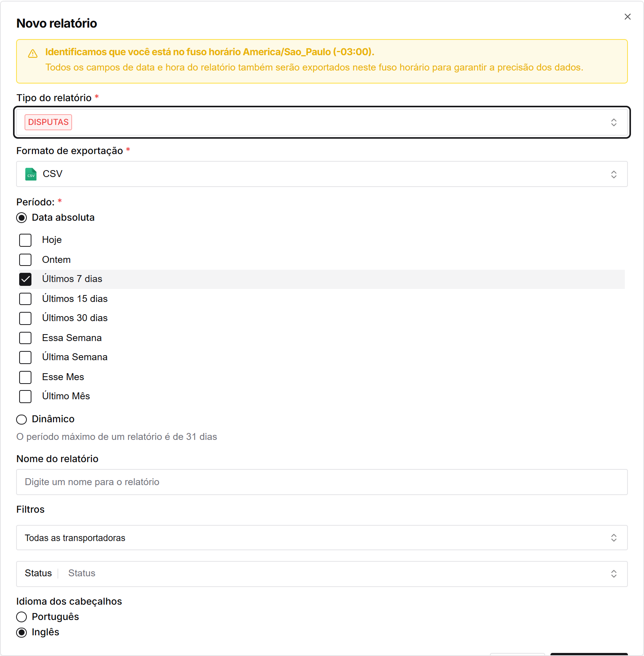Select Inglês as header language

tap(21, 632)
